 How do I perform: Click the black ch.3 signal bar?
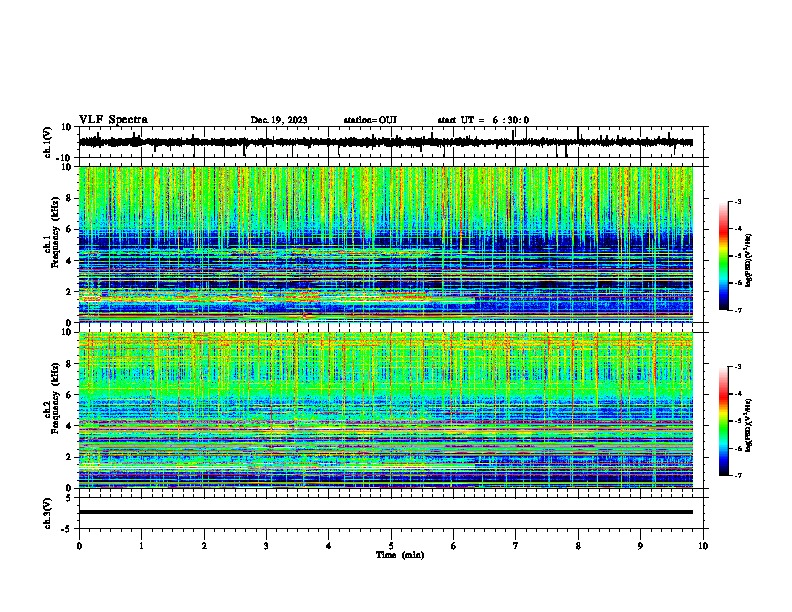[x=386, y=512]
